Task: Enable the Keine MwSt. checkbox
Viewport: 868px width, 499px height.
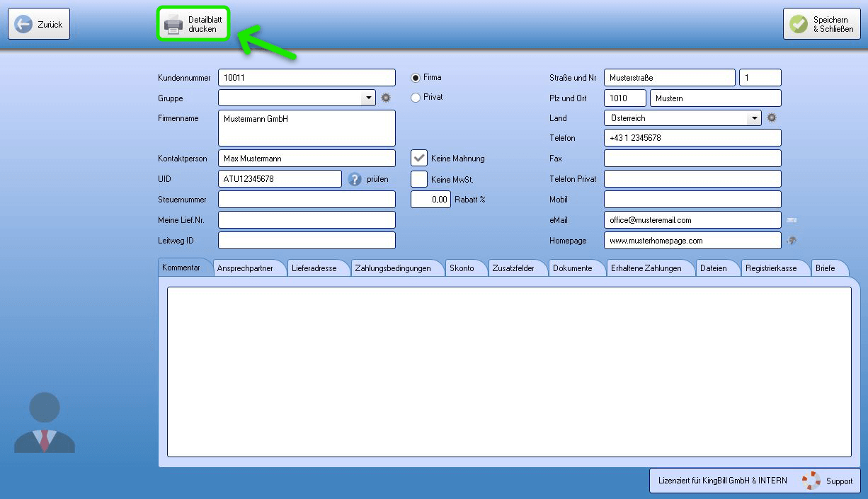Action: 419,179
